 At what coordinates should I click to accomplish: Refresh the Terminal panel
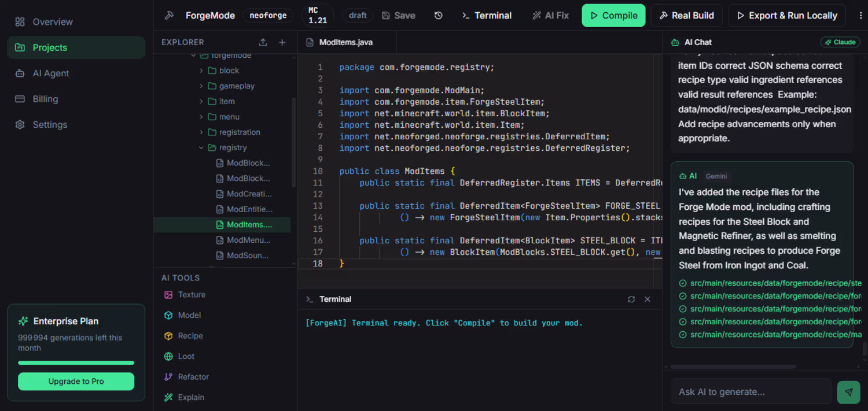(631, 299)
